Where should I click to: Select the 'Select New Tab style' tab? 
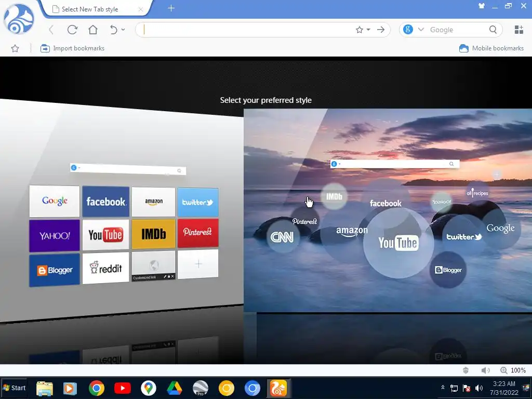95,9
